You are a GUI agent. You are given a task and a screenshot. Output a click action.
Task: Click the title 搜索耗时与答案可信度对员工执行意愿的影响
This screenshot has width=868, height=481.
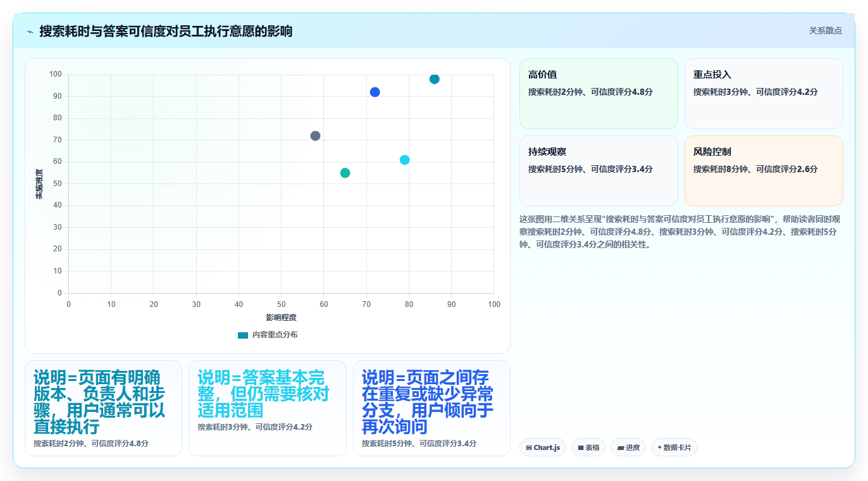tap(166, 31)
